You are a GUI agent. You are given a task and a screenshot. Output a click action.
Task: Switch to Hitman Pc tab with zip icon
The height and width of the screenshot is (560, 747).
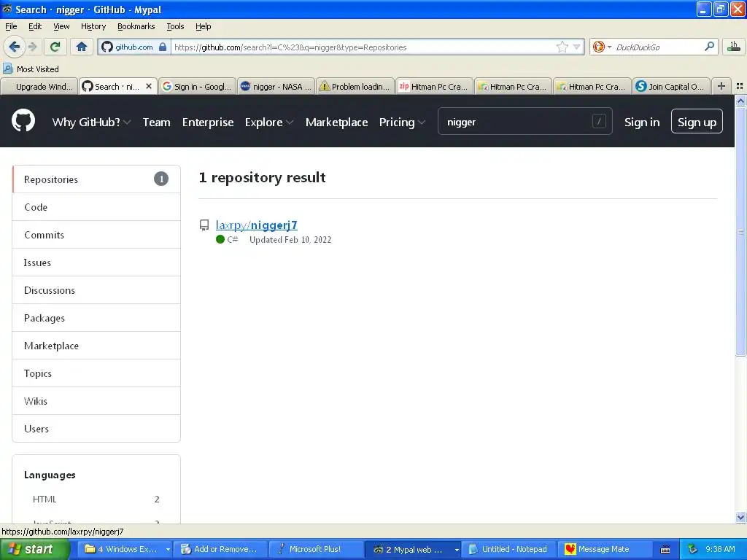[x=434, y=87]
